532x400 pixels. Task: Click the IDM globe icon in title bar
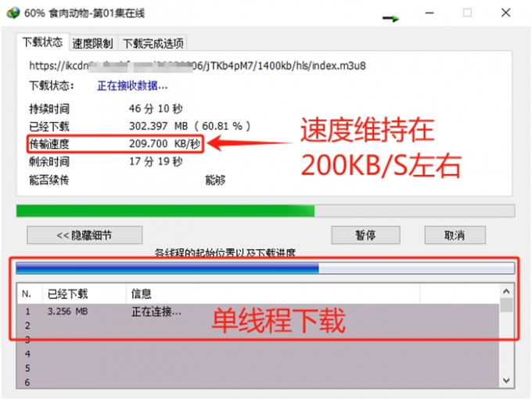tap(13, 13)
